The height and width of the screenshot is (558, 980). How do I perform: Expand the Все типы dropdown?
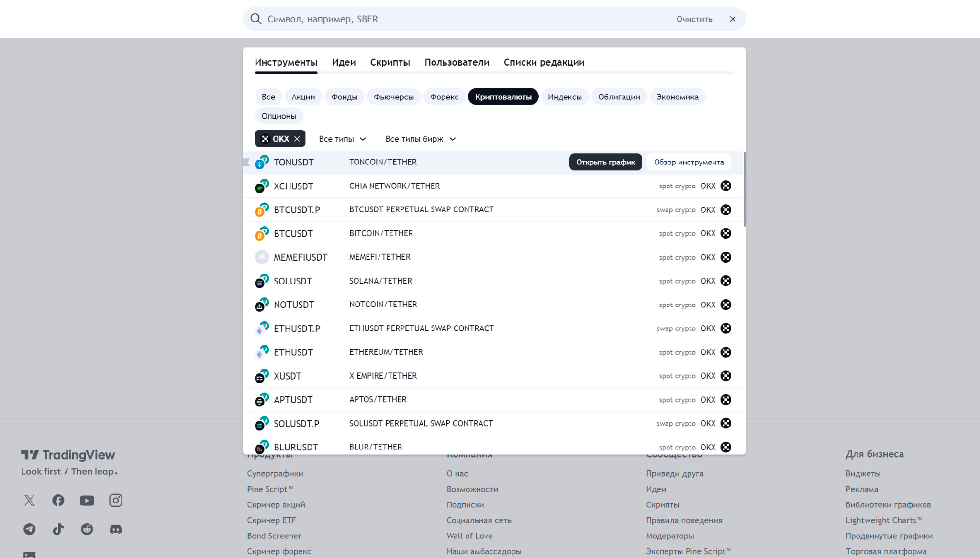pos(342,139)
